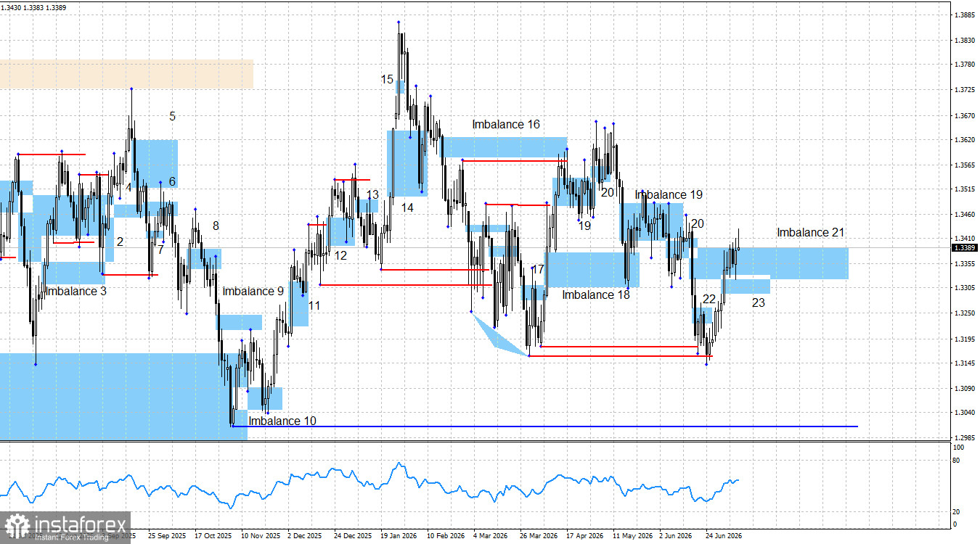Viewport: 980px width, 544px height.
Task: Select the 1.3565 price axis label
Action: pyautogui.click(x=964, y=165)
